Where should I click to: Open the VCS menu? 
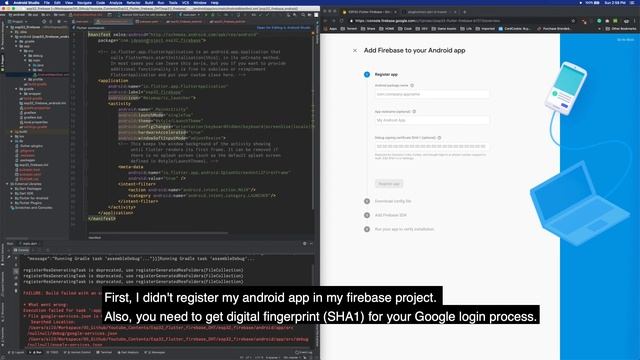[x=185, y=2]
